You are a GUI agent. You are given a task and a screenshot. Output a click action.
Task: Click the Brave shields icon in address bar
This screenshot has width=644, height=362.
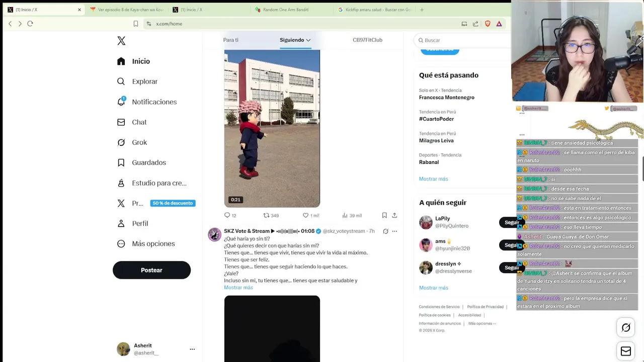pos(488,24)
